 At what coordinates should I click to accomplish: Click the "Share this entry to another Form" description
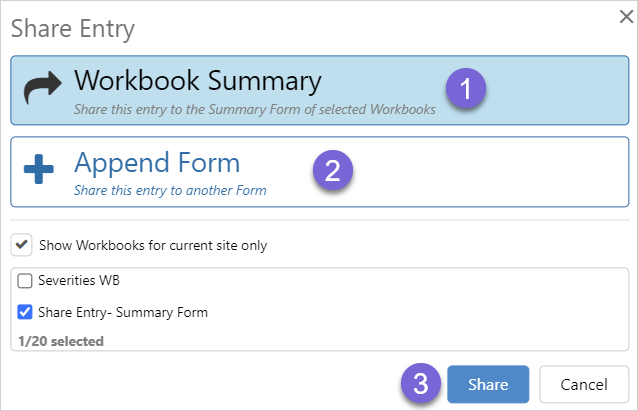coord(170,189)
